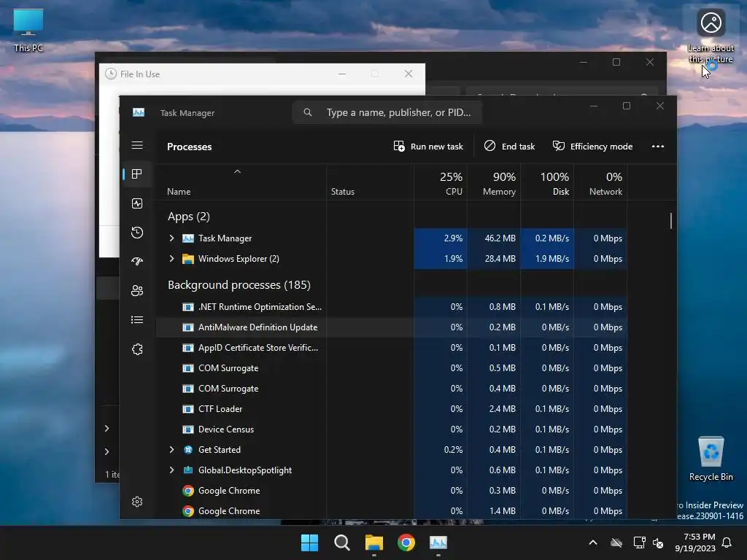This screenshot has height=560, width=747.
Task: Select AppID Certificate Store Verific... process
Action: [x=392, y=348]
